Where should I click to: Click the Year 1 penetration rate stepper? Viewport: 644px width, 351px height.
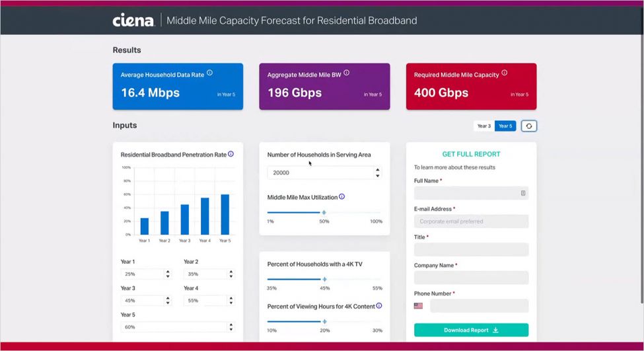click(168, 274)
